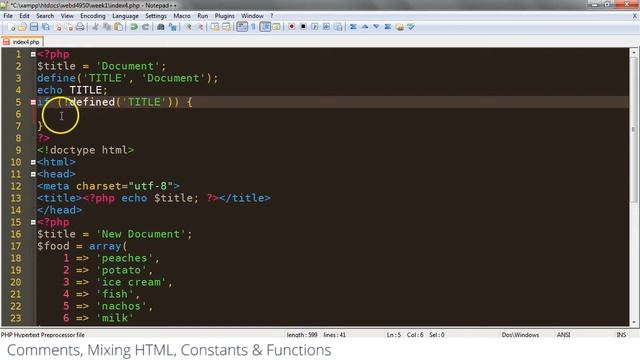
Task: Click the blue down arrow toolbar icon
Action: click(376, 27)
